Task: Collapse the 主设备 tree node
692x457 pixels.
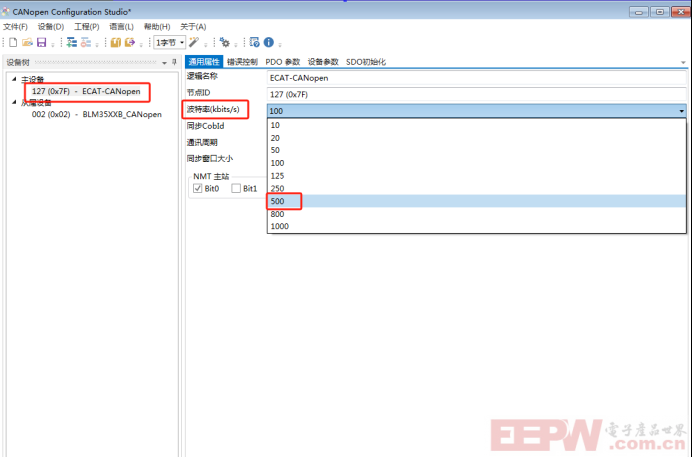Action: point(14,79)
